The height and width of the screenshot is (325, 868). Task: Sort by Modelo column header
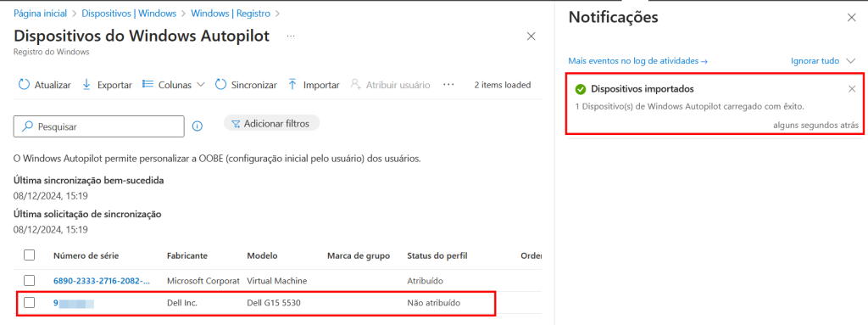pos(263,255)
